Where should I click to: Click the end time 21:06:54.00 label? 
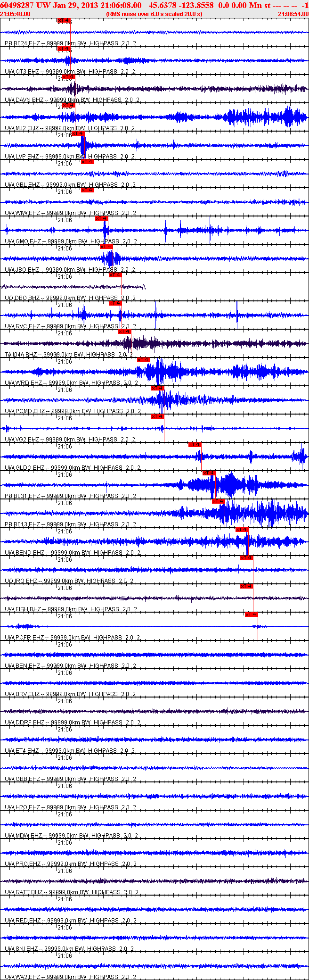293,14
